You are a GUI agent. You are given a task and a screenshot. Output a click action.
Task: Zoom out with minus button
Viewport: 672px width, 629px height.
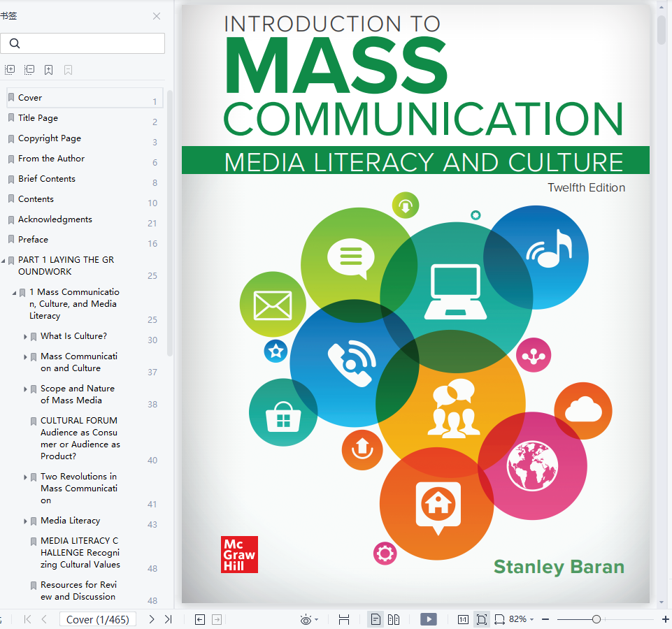pos(545,620)
